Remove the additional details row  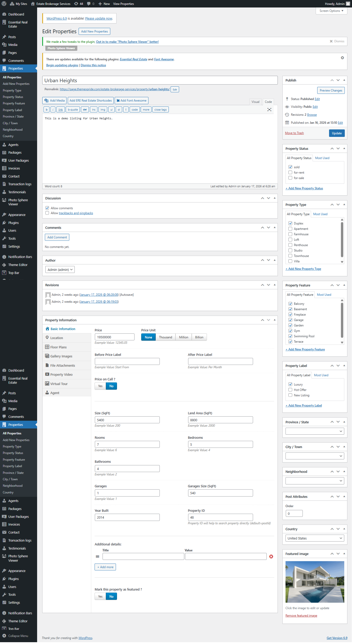(271, 557)
